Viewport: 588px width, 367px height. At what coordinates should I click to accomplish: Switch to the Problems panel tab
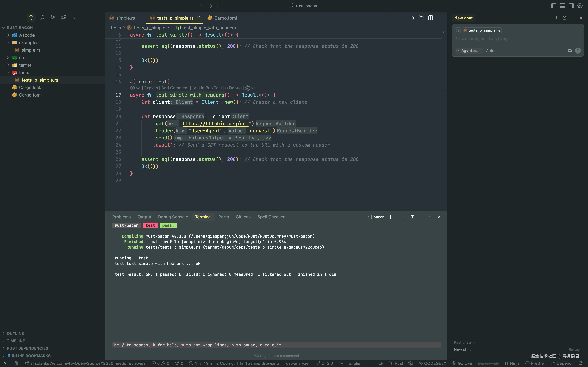click(x=121, y=217)
